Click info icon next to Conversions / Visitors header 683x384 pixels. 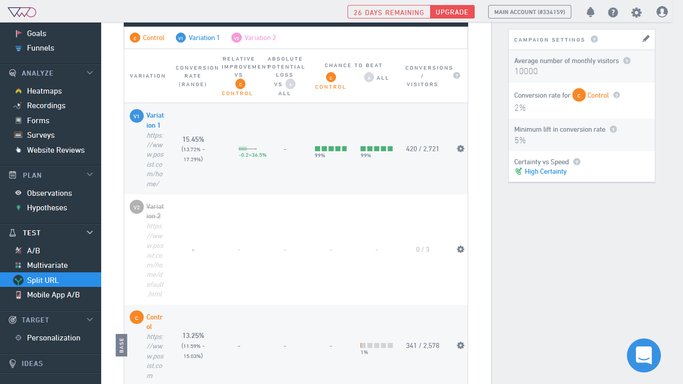pos(456,75)
